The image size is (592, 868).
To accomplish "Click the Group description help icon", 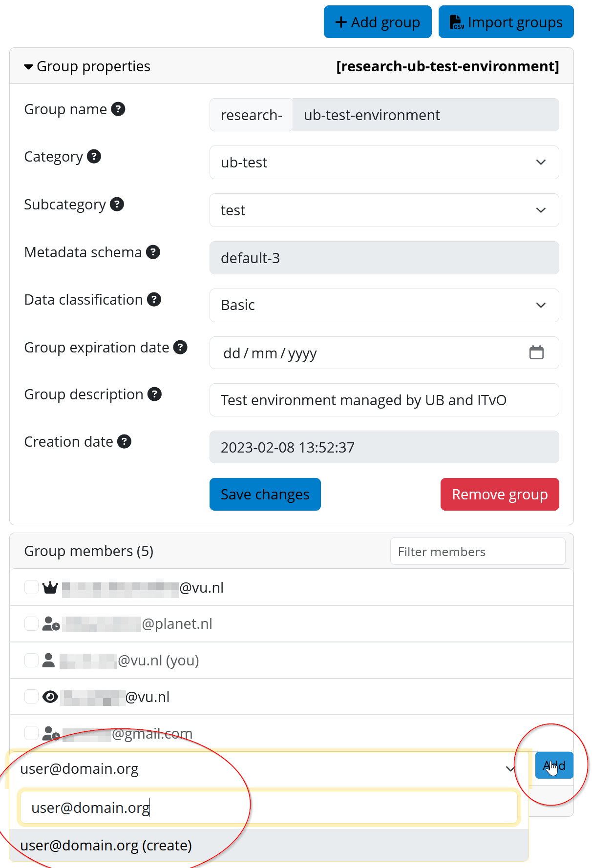I will pos(155,394).
